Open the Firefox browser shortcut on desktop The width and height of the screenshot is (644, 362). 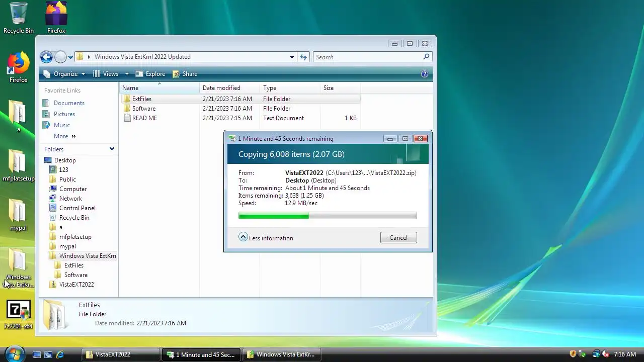point(19,67)
